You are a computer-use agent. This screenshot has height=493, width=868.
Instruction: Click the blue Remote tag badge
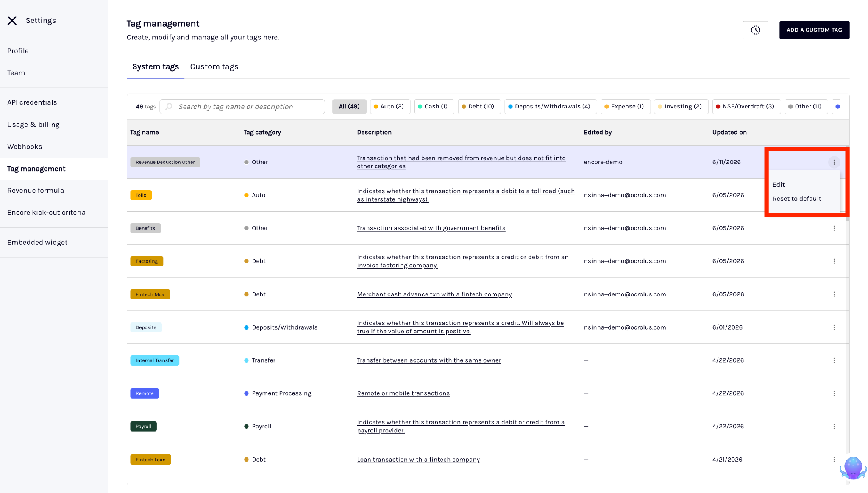pyautogui.click(x=145, y=393)
